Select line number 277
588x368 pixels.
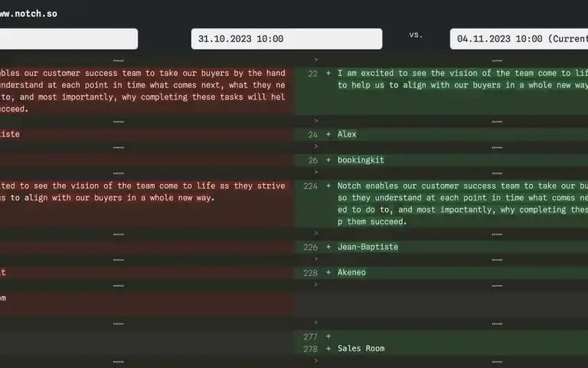(311, 337)
